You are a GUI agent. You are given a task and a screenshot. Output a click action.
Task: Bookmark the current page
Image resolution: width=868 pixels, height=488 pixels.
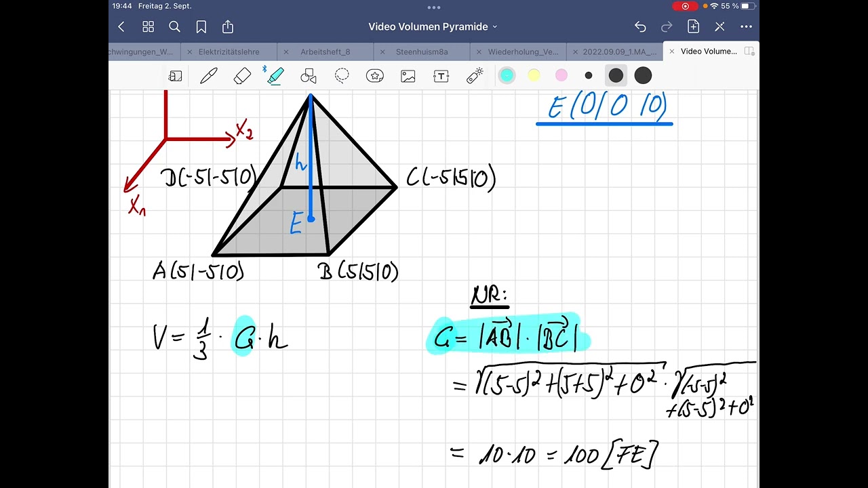201,26
